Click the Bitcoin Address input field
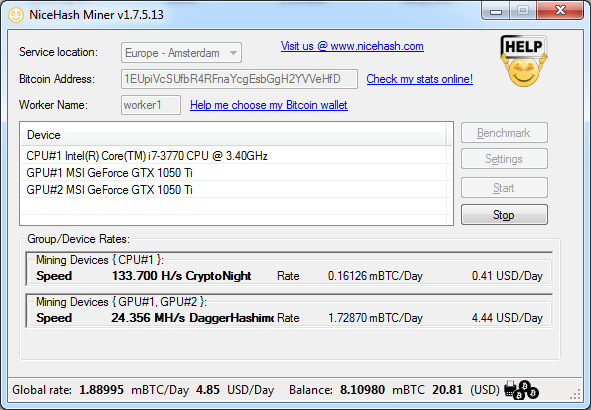Viewport: 591px width, 410px height. 239,79
